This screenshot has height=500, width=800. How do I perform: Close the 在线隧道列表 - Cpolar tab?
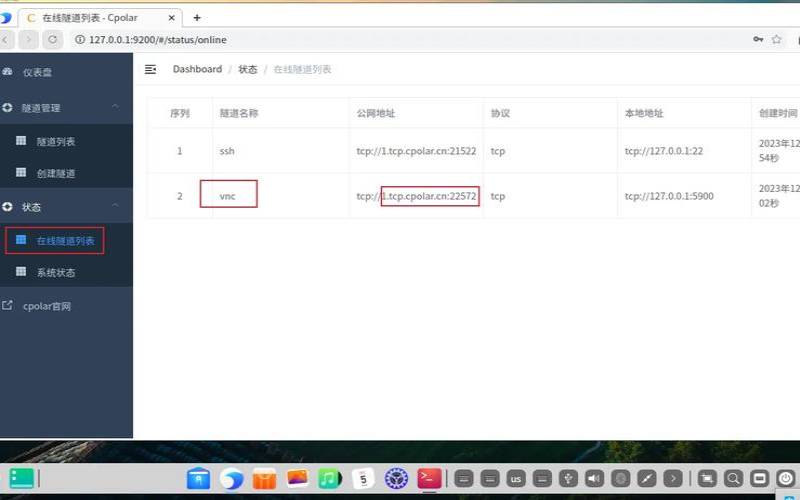[171, 18]
